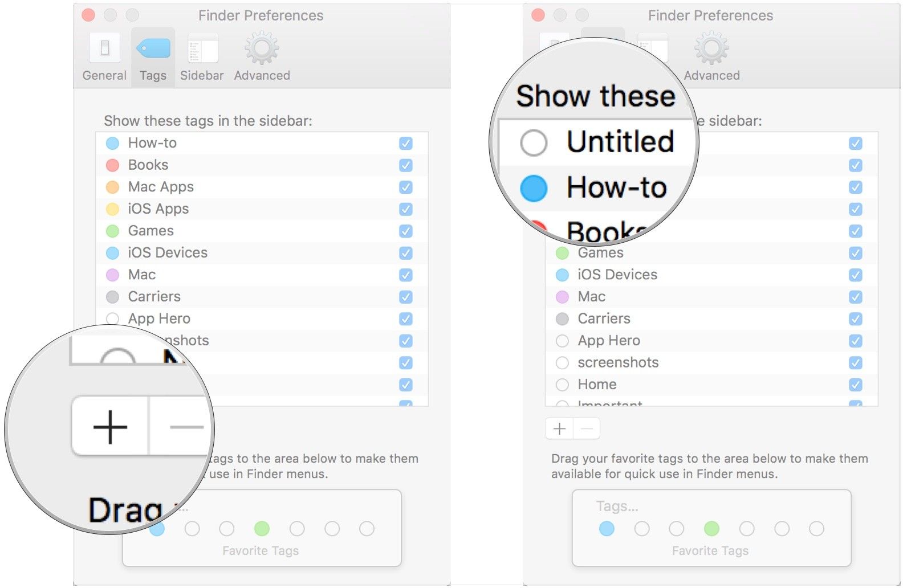Open General preferences icon in left window
The width and height of the screenshot is (903, 588).
pyautogui.click(x=104, y=48)
